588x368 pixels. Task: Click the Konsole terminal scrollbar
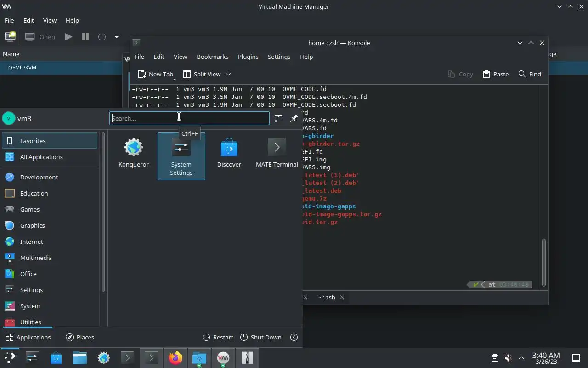544,263
